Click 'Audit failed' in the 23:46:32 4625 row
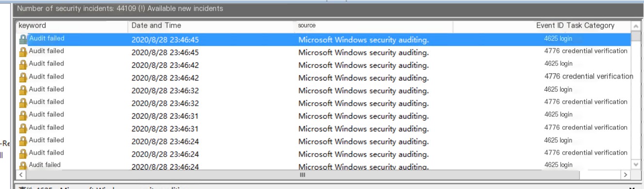 [x=46, y=89]
